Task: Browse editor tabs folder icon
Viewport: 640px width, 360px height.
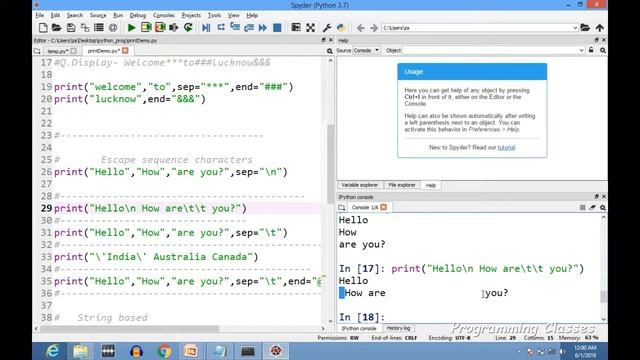Action: pos(37,51)
